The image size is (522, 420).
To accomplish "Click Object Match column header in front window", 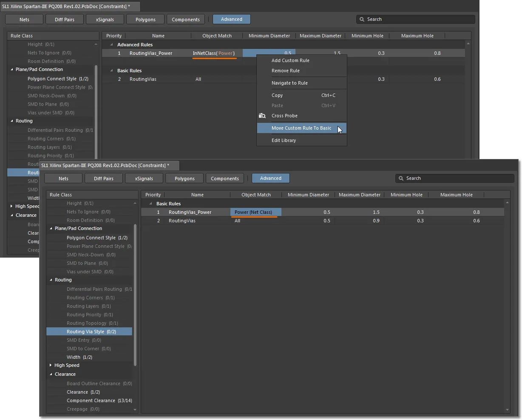I will [256, 195].
